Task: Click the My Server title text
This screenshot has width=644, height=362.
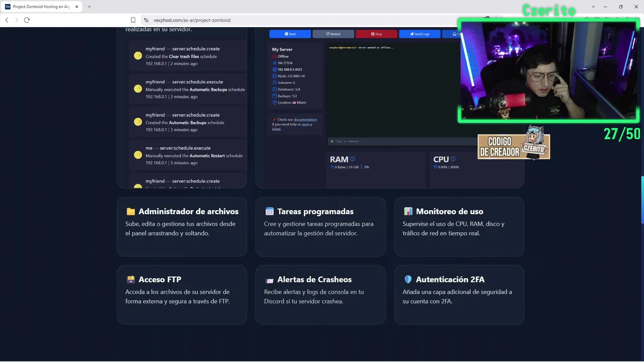Action: (282, 49)
